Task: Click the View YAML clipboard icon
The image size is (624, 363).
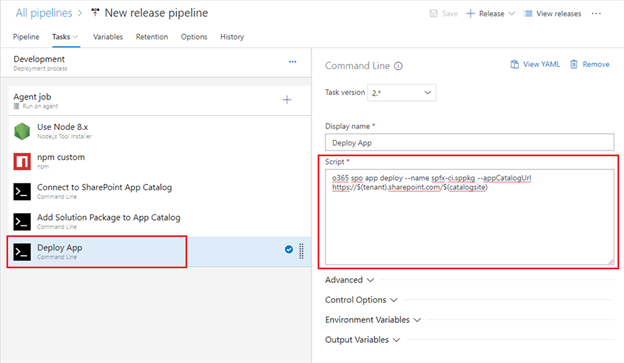Action: pos(515,64)
